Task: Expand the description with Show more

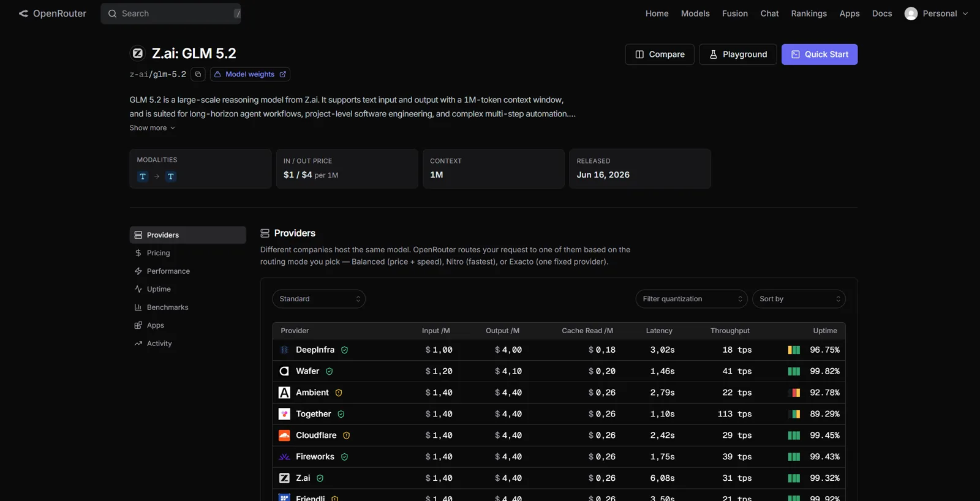Action: (153, 128)
